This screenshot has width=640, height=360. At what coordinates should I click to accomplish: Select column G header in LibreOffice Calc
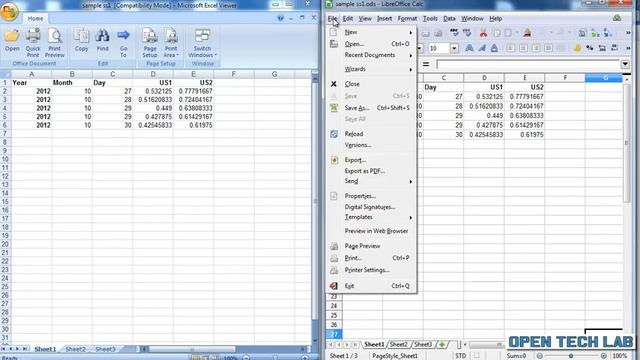605,78
